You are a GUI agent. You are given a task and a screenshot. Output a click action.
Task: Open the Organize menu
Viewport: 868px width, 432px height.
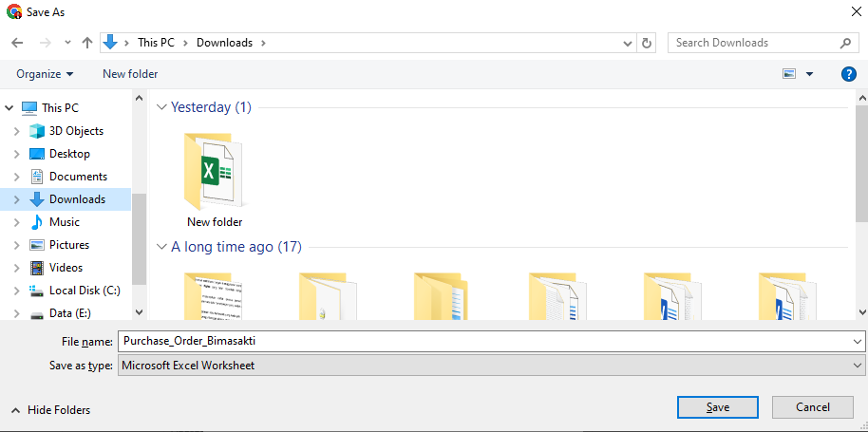(45, 74)
